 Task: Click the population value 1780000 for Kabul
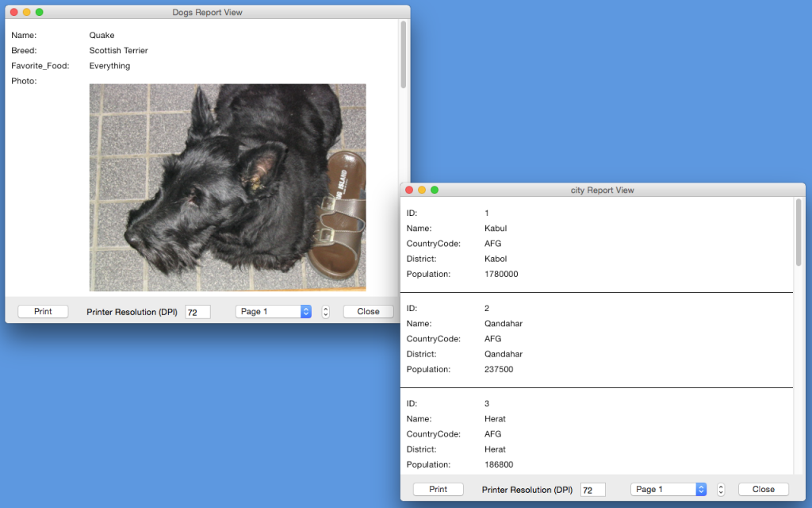501,275
